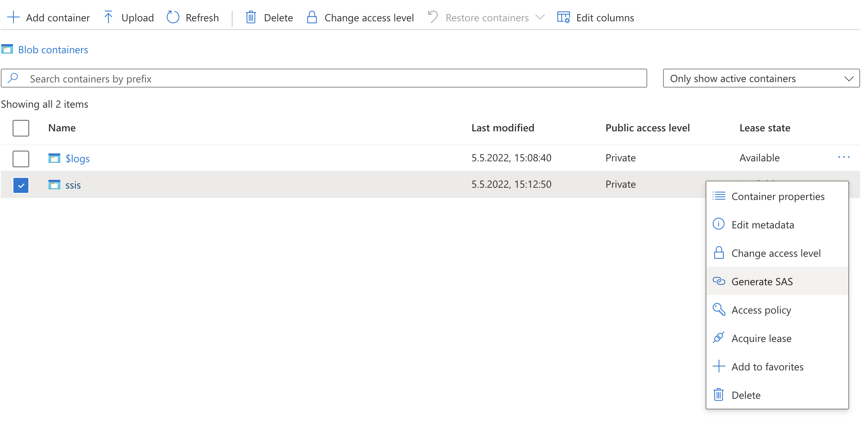Expand the Restore containers chevron
The height and width of the screenshot is (426, 868).
coord(540,17)
